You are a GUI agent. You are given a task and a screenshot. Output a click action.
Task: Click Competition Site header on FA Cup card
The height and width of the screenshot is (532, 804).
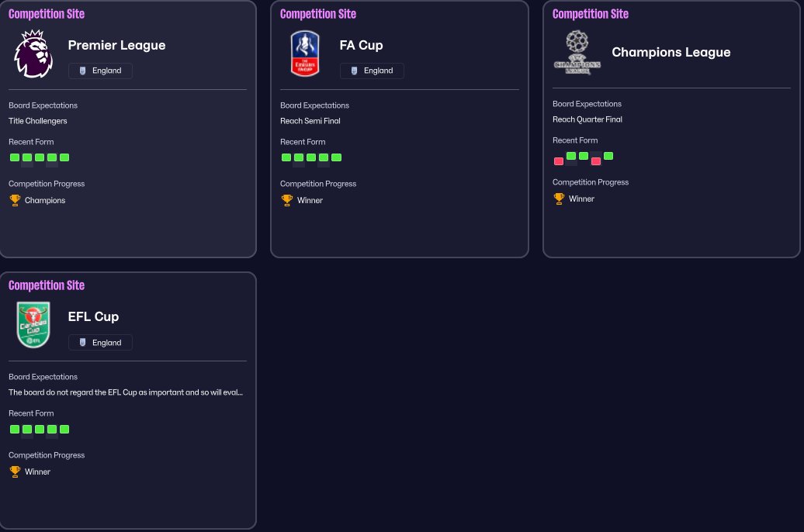[318, 14]
